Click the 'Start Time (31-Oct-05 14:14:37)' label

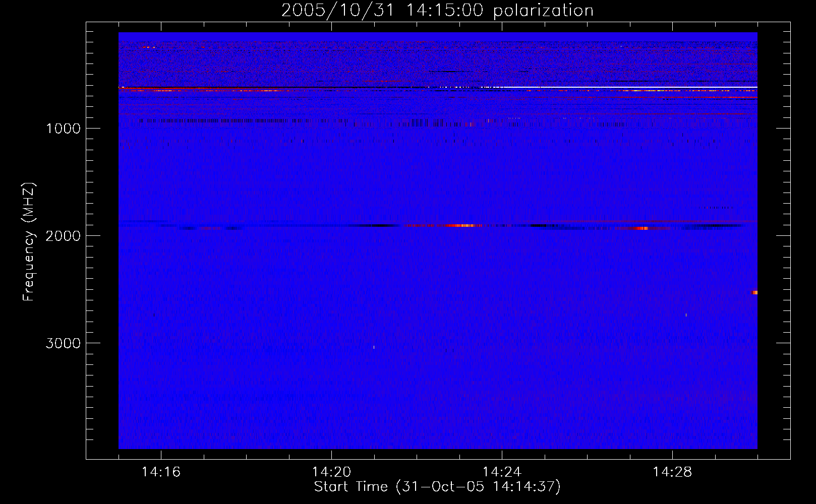click(437, 487)
